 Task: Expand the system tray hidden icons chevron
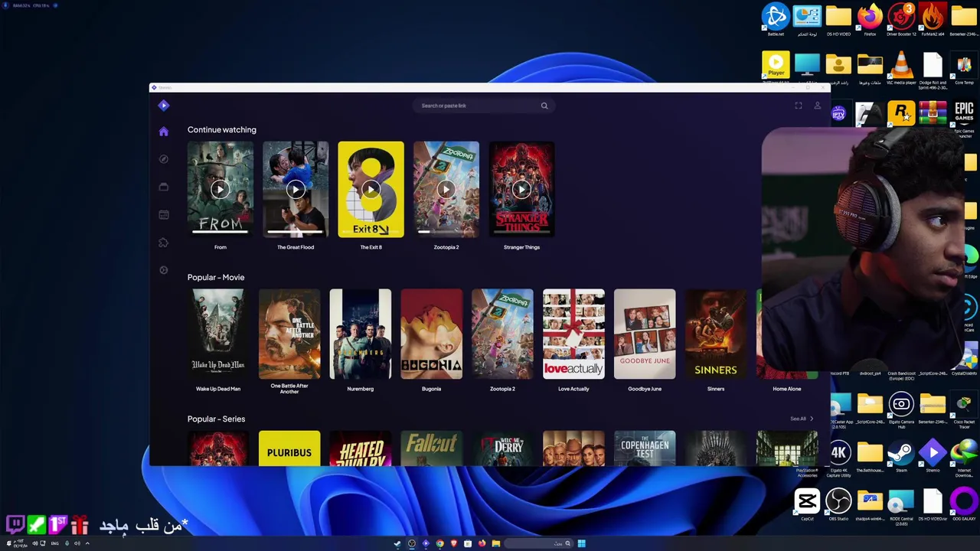(x=87, y=543)
